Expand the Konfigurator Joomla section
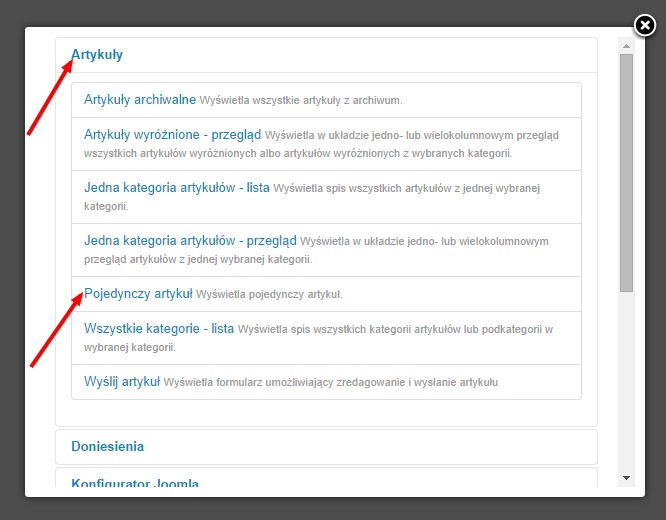This screenshot has width=666, height=520. (135, 484)
